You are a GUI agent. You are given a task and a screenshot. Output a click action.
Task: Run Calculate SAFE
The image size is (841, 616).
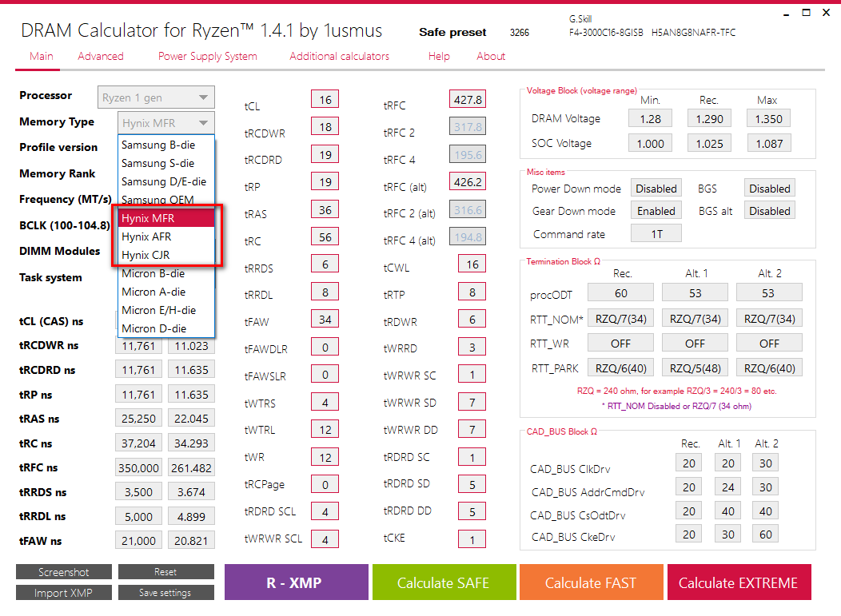point(444,582)
